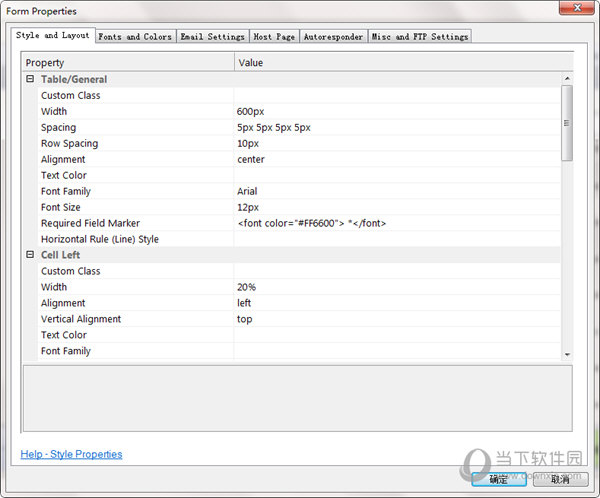Select Cell Left Text Color row
The height and width of the screenshot is (498, 600).
pos(299,335)
